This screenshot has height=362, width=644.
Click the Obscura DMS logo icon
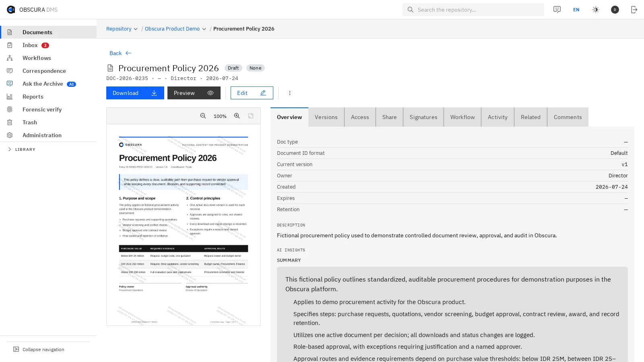coord(11,10)
